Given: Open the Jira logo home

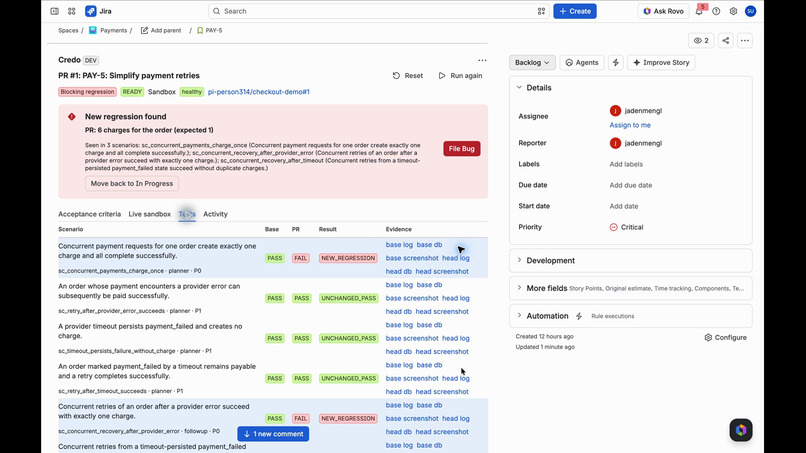Looking at the screenshot, I should point(98,11).
